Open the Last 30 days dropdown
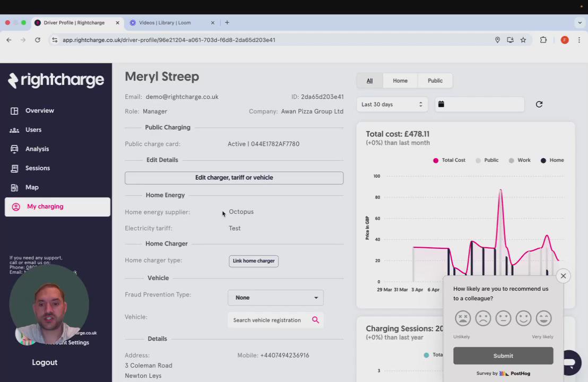Image resolution: width=588 pixels, height=382 pixels. (392, 104)
